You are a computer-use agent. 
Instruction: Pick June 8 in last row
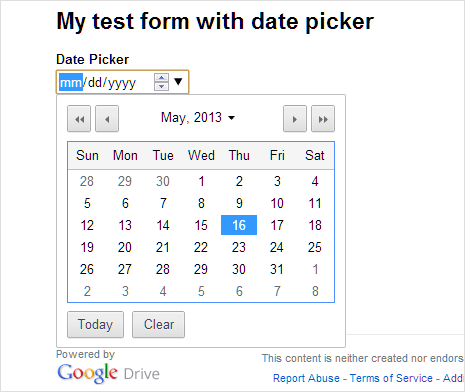click(x=315, y=291)
